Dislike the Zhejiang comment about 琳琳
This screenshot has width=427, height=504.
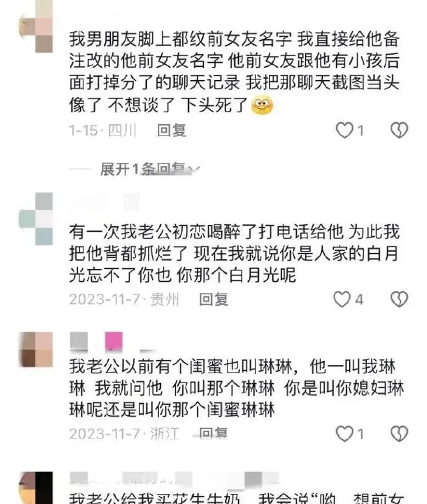[x=399, y=434]
